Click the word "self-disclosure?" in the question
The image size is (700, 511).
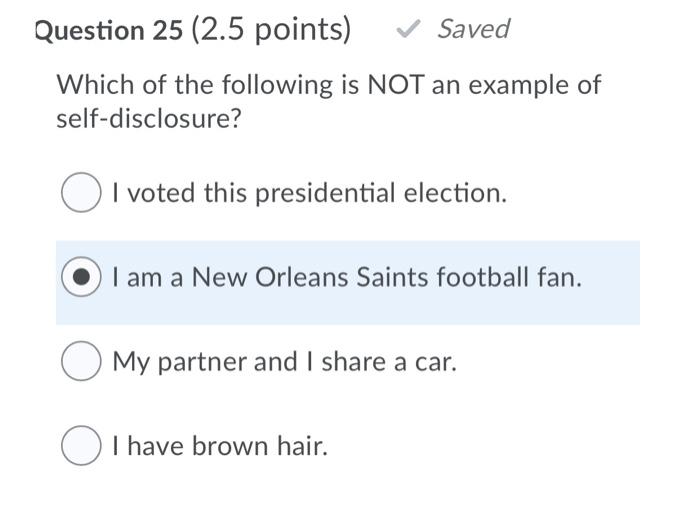150,119
